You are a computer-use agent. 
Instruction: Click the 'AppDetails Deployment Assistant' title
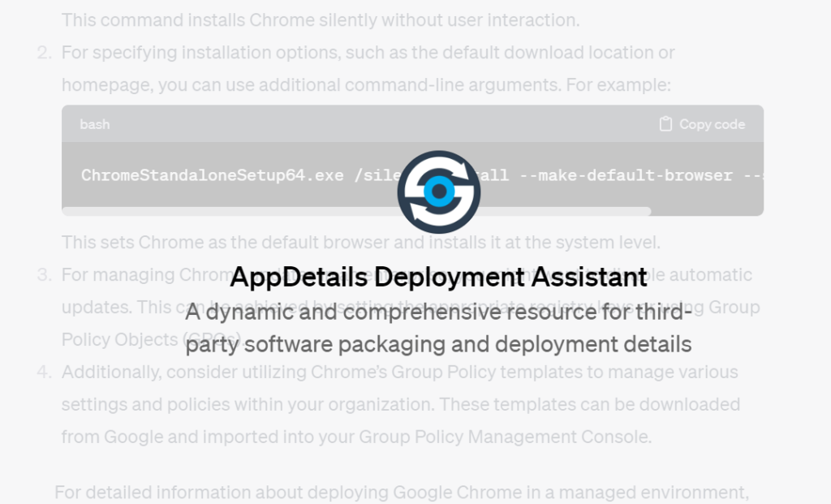coord(439,277)
